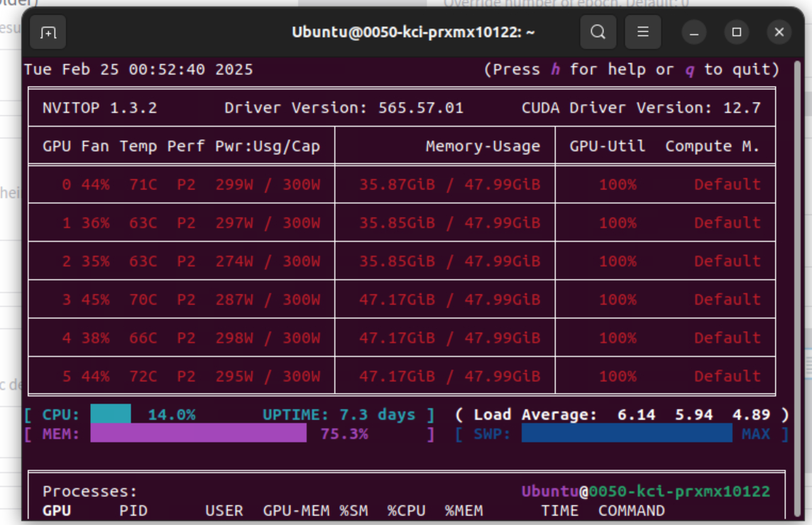Click the date line 'Tue Feb 25 00:52:40 2025'
Viewport: 812px width, 525px height.
point(139,70)
